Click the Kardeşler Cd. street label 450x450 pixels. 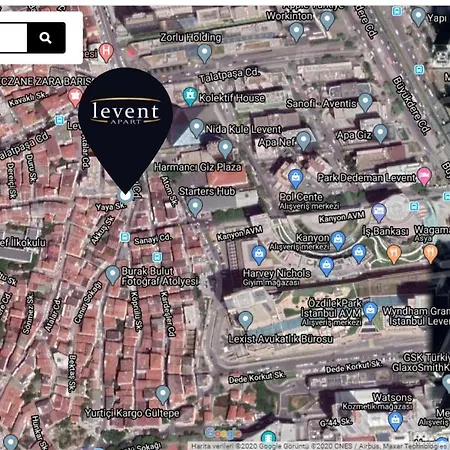[x=168, y=314]
